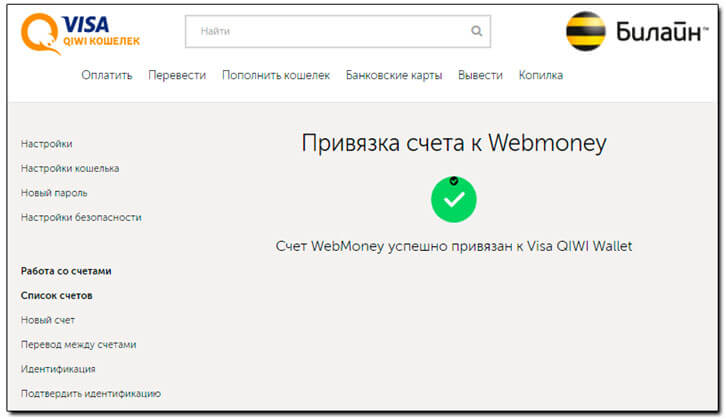726x419 pixels.
Task: Click the magnifier search icon
Action: 476,31
